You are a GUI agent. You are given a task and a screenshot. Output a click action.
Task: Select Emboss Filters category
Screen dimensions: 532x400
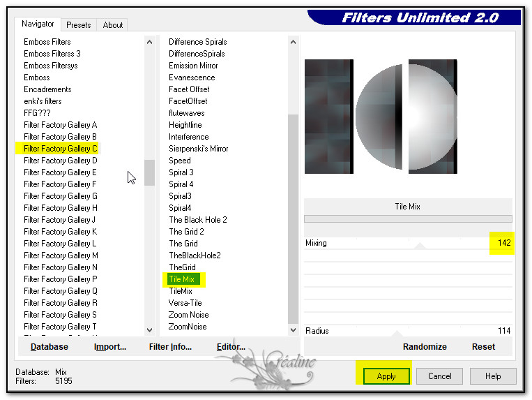click(47, 42)
